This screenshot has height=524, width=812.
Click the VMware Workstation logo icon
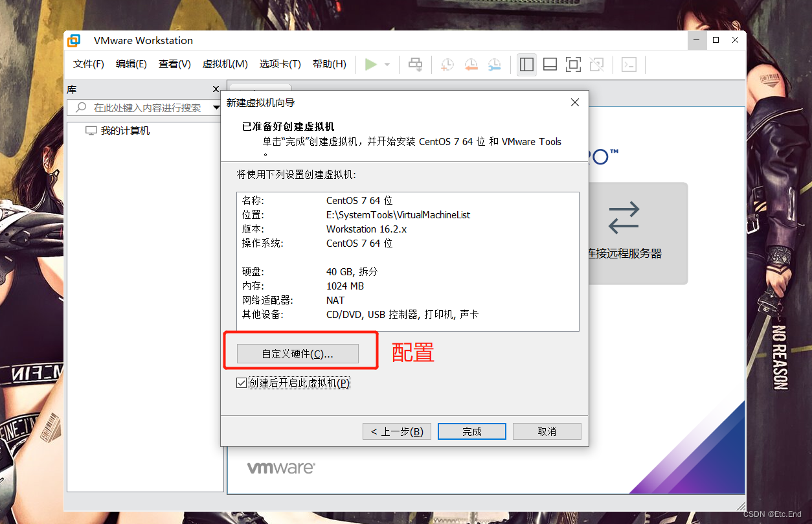(74, 40)
